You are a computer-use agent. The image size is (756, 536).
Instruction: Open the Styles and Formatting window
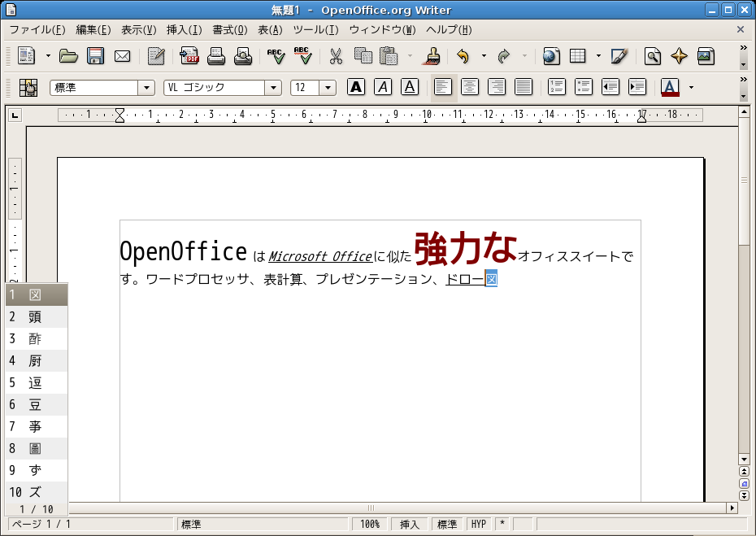click(28, 87)
